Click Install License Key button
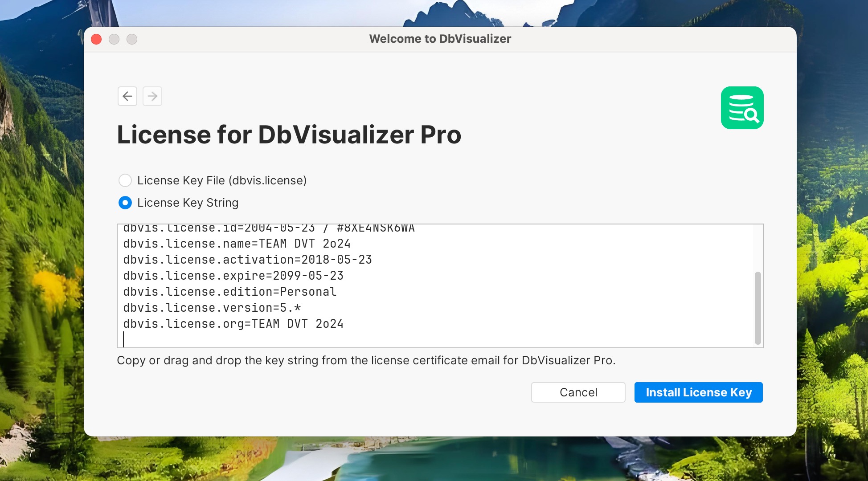The width and height of the screenshot is (868, 481). point(698,392)
